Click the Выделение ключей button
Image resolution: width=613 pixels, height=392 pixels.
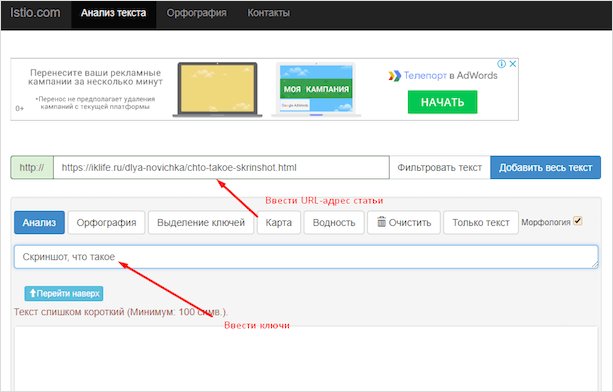point(201,223)
